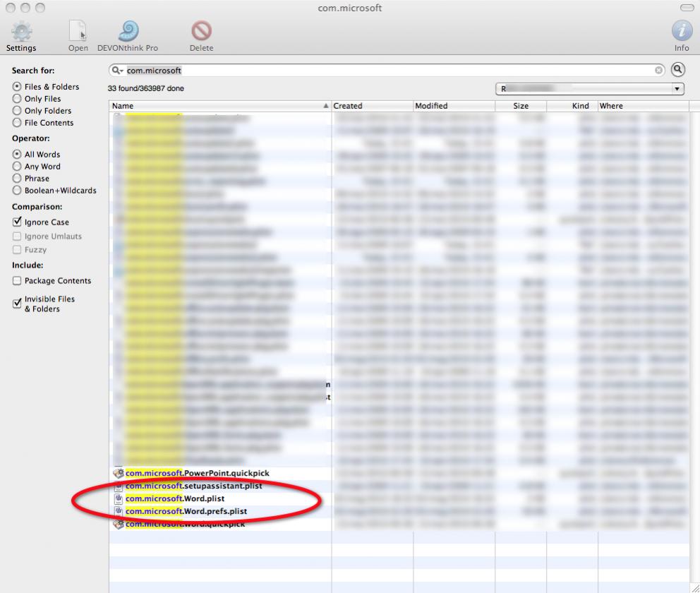Sort results by Kind column
Viewport: 700px width, 593px height.
pos(572,106)
